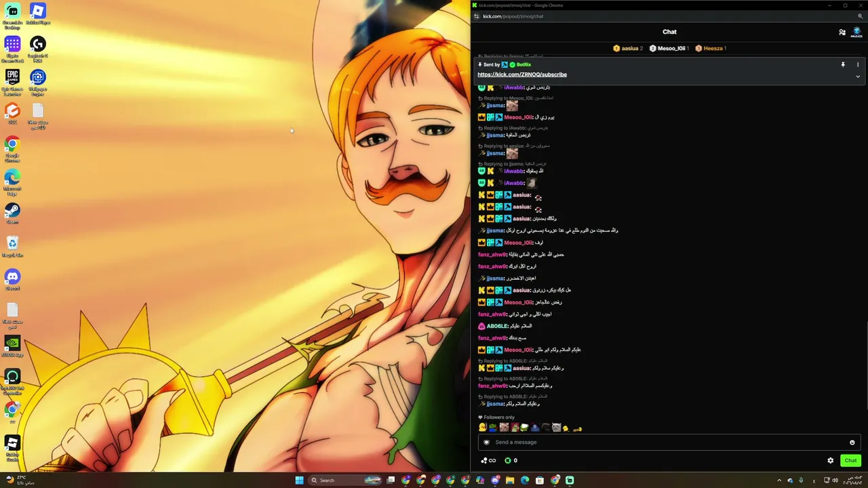Screen dimensions: 868x488
Task: Open the pinned message three-dot menu
Action: pos(858,64)
